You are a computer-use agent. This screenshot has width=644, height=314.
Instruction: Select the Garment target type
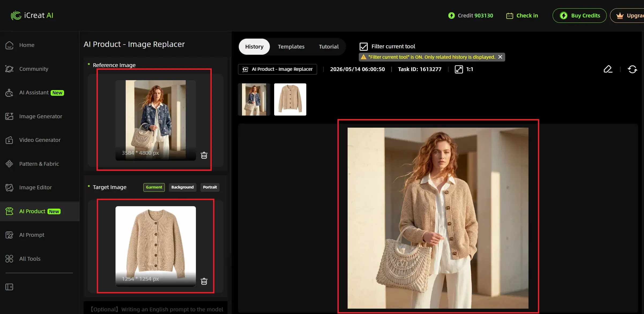pos(154,187)
